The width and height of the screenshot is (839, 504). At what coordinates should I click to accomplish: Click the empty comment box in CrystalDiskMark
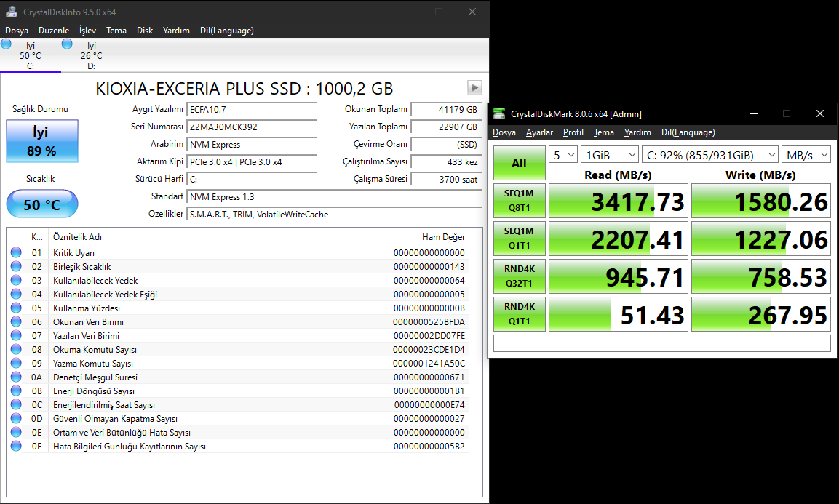coord(662,343)
